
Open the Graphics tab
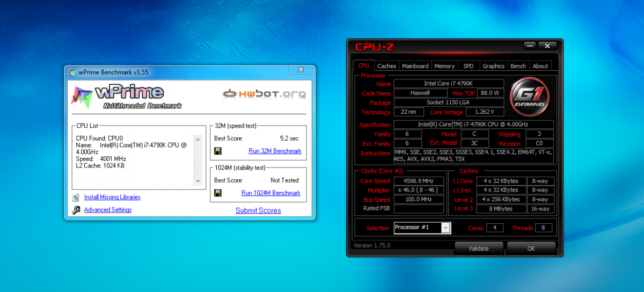point(493,66)
